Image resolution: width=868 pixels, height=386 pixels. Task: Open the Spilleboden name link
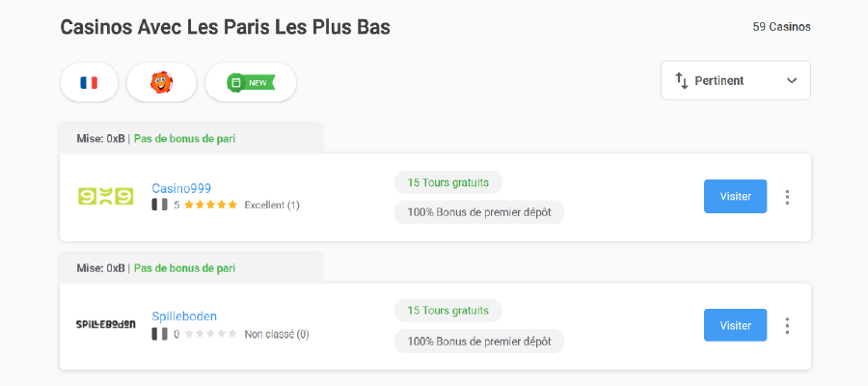click(184, 316)
